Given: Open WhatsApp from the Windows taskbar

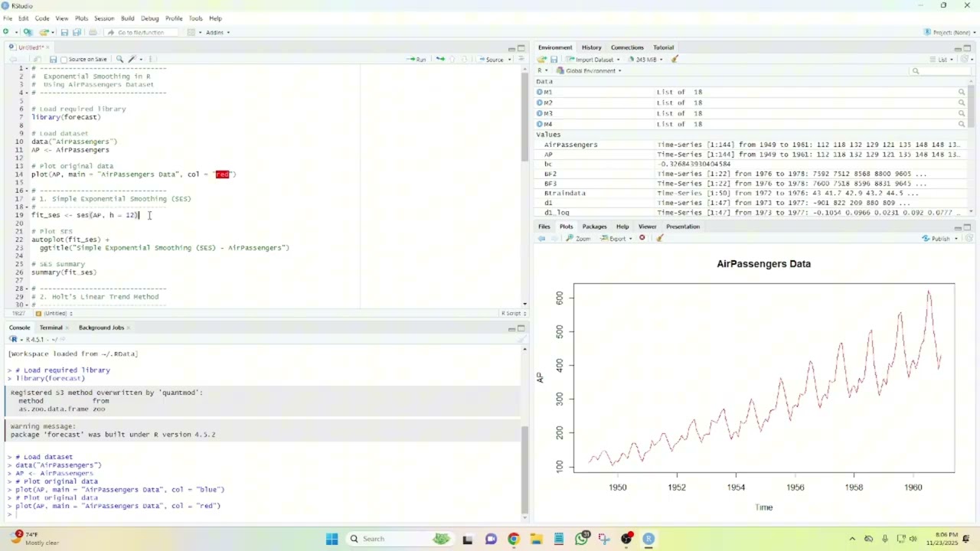Looking at the screenshot, I should pyautogui.click(x=582, y=539).
